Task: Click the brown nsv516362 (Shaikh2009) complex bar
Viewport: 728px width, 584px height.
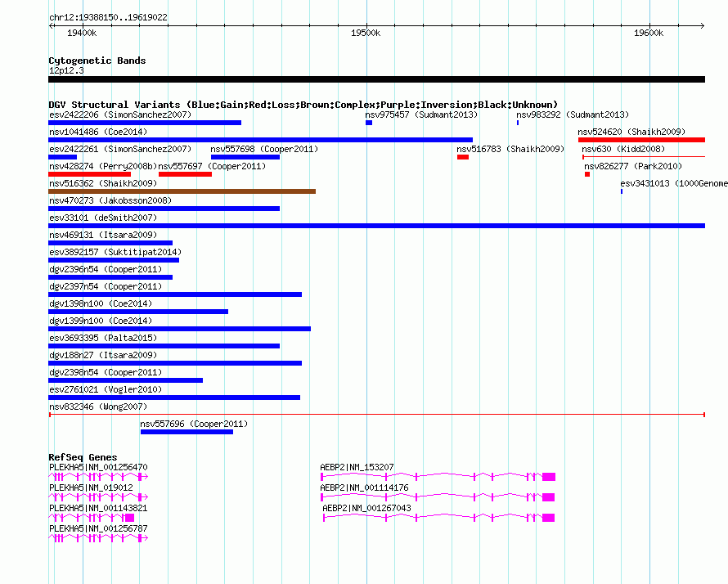Action: (x=182, y=191)
